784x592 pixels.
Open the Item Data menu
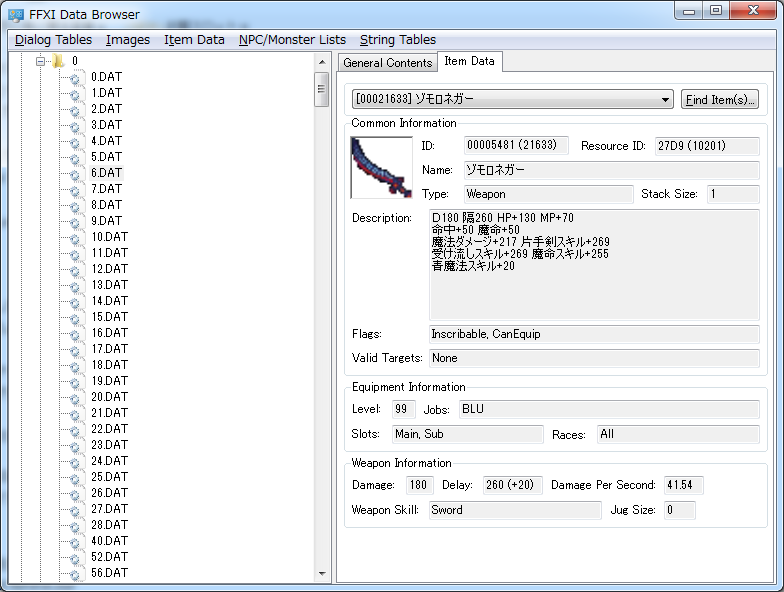194,40
